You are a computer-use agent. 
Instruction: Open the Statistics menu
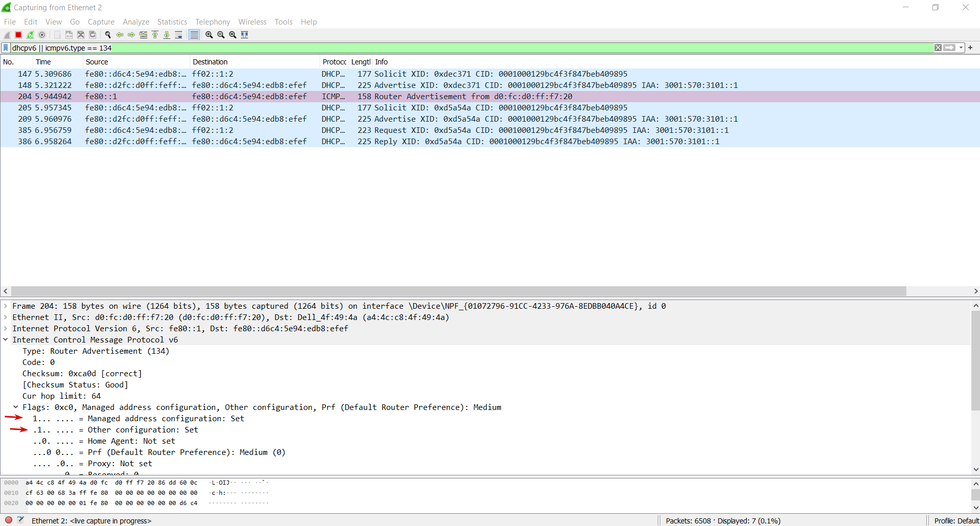pos(172,22)
